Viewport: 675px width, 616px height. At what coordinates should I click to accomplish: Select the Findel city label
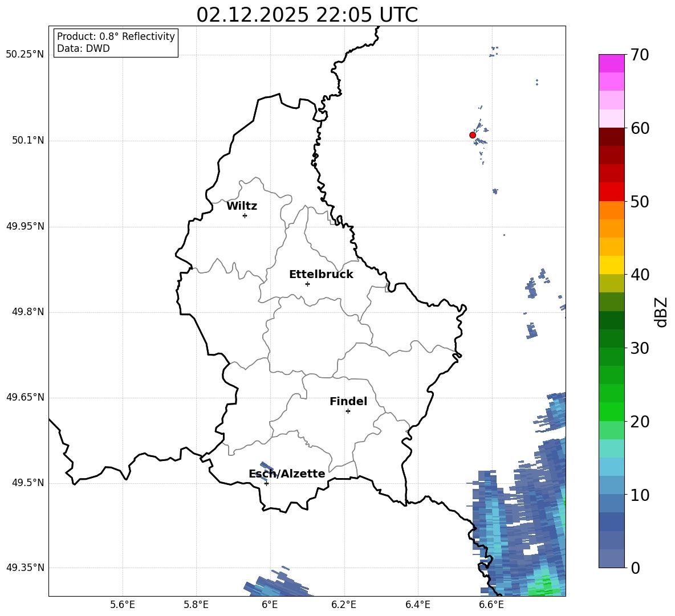click(x=348, y=401)
